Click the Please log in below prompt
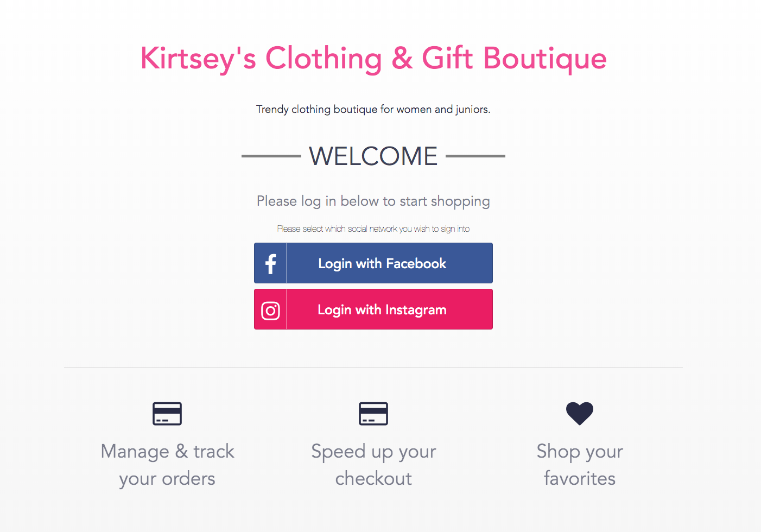Image resolution: width=761 pixels, height=532 pixels. click(x=373, y=201)
